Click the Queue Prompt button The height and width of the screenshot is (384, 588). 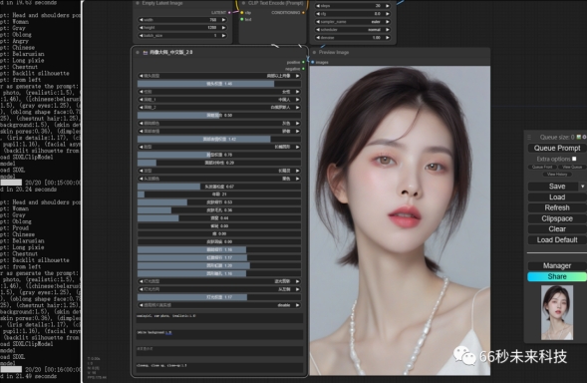click(x=556, y=148)
